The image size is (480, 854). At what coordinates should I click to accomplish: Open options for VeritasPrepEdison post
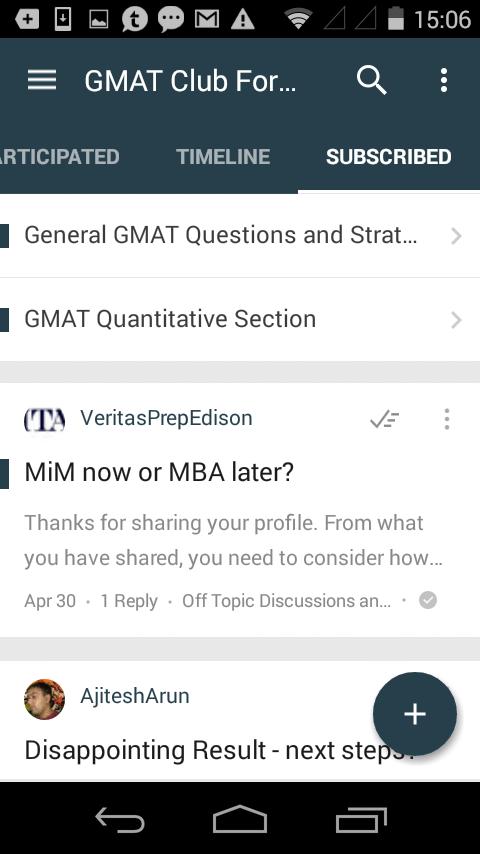[447, 419]
